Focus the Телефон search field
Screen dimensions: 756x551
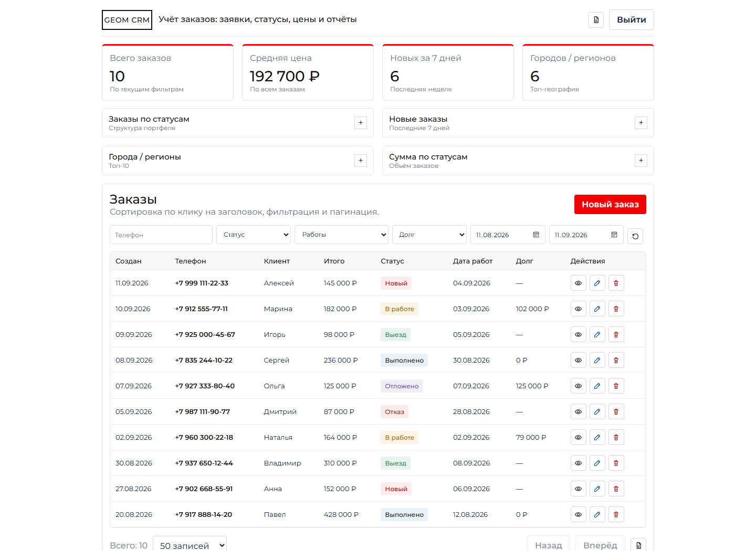161,235
